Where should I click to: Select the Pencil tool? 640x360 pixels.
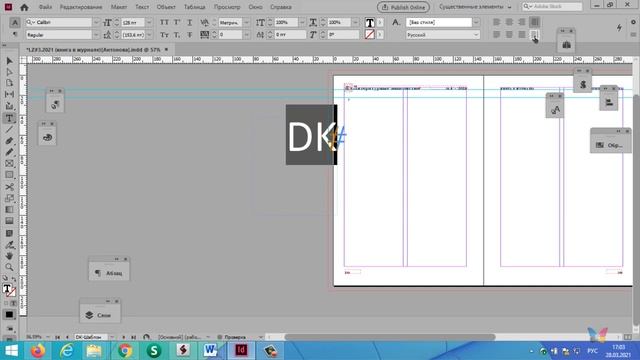point(9,152)
